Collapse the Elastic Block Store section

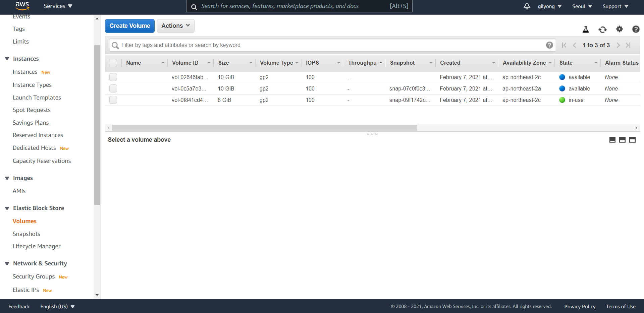point(7,208)
